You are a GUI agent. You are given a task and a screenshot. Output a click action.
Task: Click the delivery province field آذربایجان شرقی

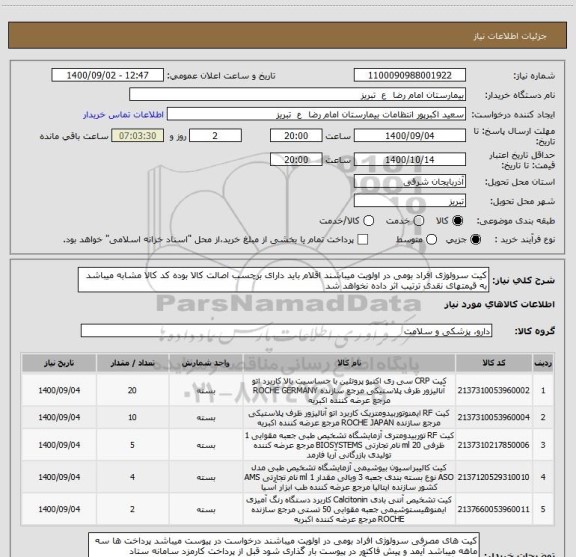coord(410,182)
